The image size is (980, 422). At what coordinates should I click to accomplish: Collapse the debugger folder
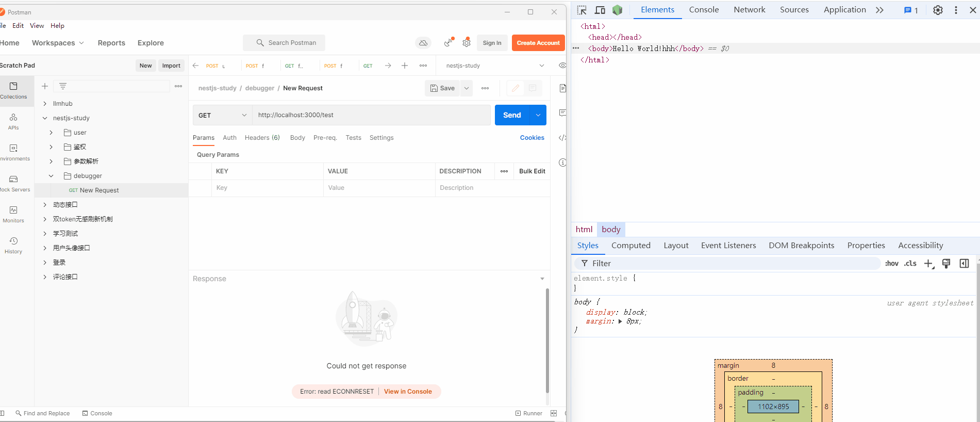click(51, 176)
